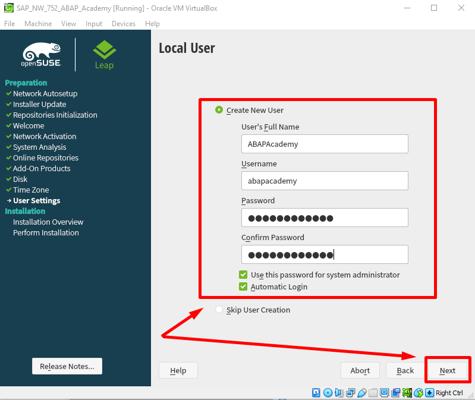The height and width of the screenshot is (400, 475).
Task: Click the VirtualBox hard disk activity icon
Action: [316, 392]
